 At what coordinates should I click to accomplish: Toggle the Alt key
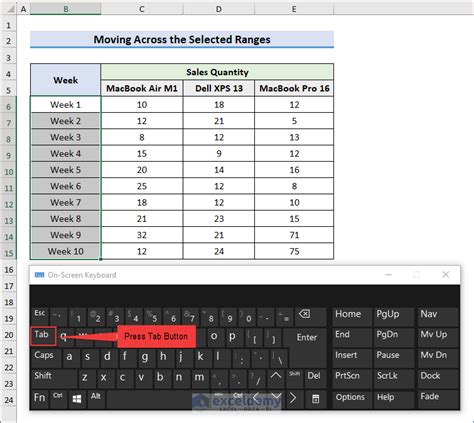[96, 399]
